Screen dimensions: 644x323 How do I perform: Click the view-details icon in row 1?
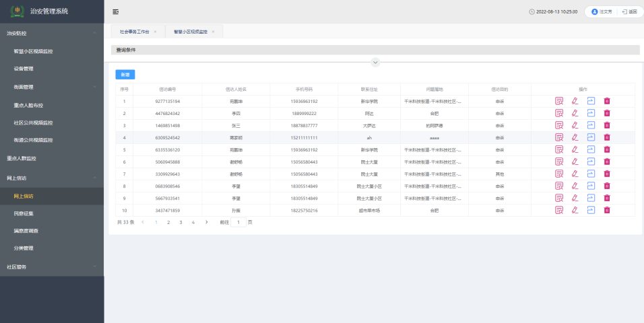tap(558, 101)
